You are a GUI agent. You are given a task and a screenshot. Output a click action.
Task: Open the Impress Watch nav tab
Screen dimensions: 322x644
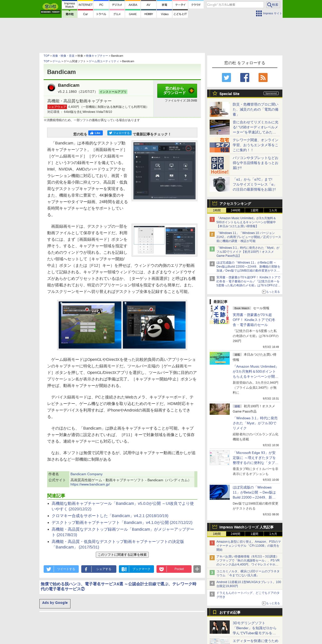point(69,5)
